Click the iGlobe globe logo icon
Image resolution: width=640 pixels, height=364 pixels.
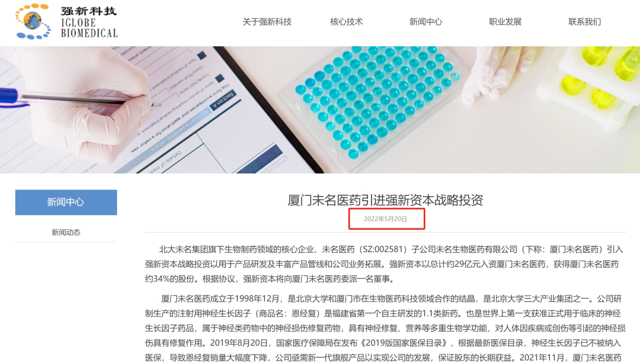tap(33, 22)
